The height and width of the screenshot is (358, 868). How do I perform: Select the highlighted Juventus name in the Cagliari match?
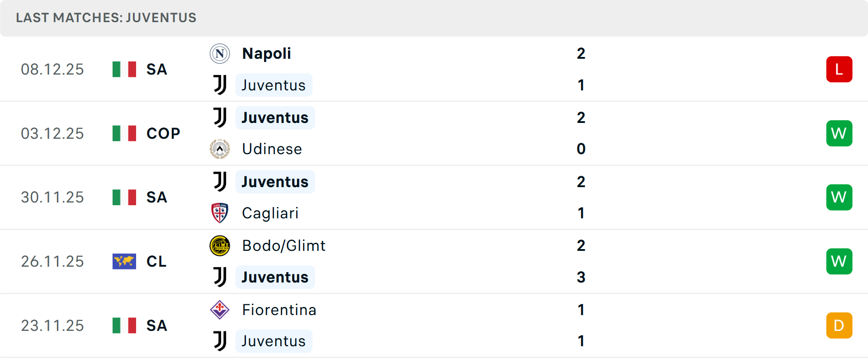(275, 182)
